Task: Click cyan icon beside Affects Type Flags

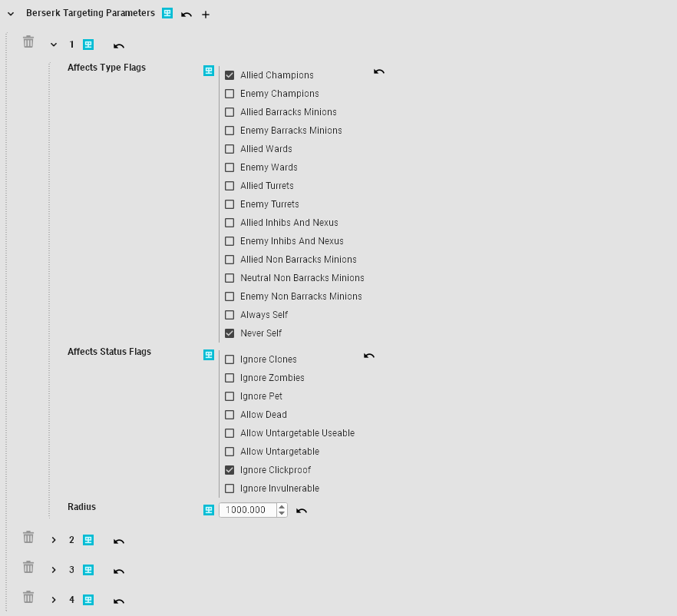Action: pos(209,71)
